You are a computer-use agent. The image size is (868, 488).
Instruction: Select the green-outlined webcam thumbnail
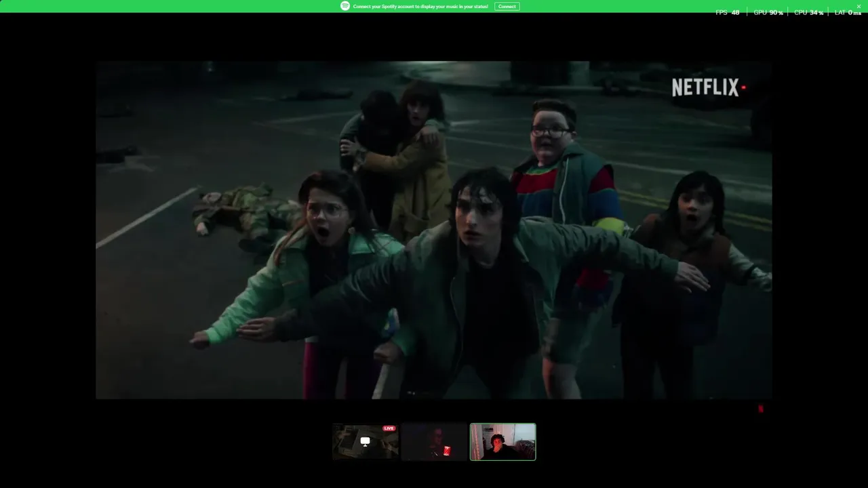coord(502,442)
